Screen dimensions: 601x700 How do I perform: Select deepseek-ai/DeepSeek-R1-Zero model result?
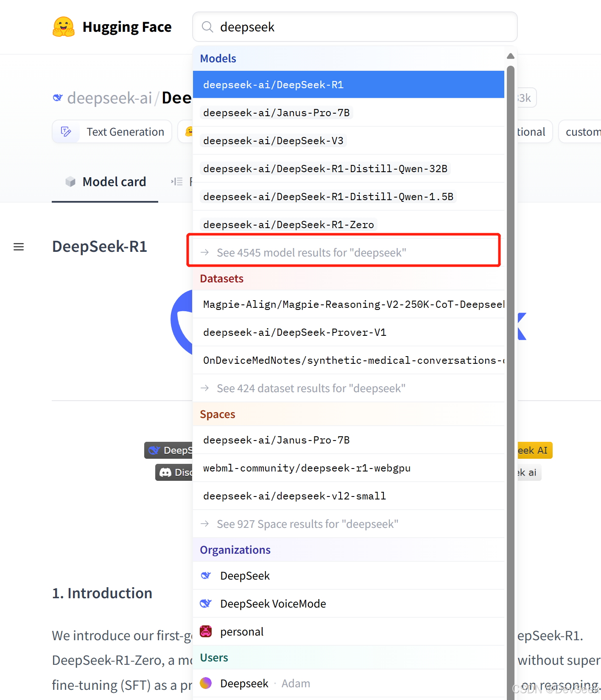[x=349, y=224]
